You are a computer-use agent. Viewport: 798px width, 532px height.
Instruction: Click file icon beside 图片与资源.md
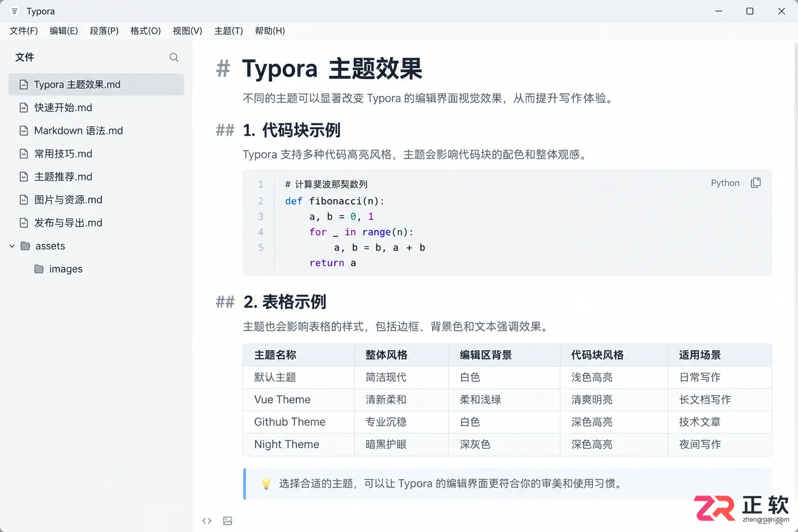click(24, 199)
